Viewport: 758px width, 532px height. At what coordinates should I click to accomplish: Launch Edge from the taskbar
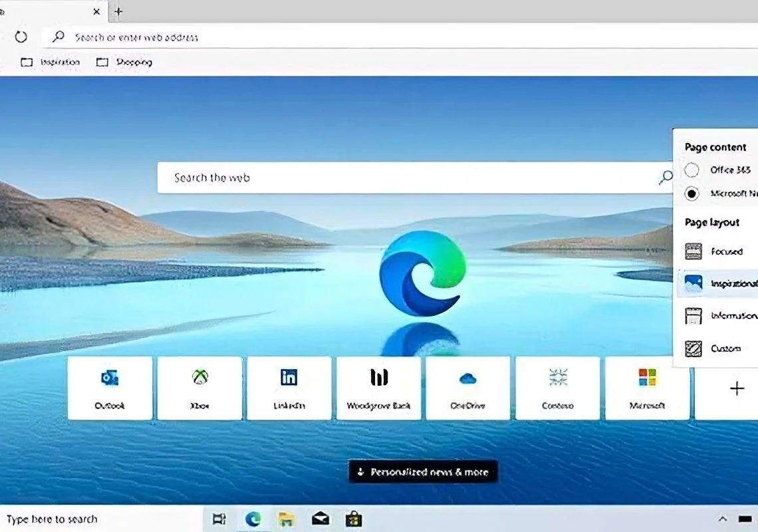253,519
